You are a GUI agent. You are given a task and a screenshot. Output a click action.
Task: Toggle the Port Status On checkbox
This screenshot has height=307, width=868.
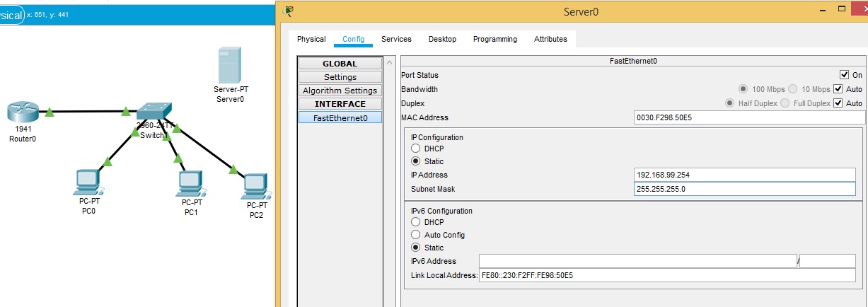pyautogui.click(x=843, y=75)
